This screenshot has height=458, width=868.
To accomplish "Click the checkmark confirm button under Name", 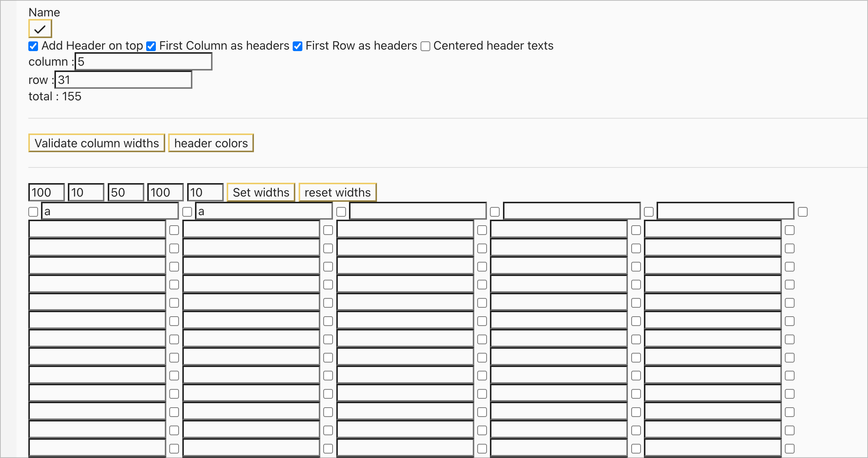I will (x=40, y=29).
